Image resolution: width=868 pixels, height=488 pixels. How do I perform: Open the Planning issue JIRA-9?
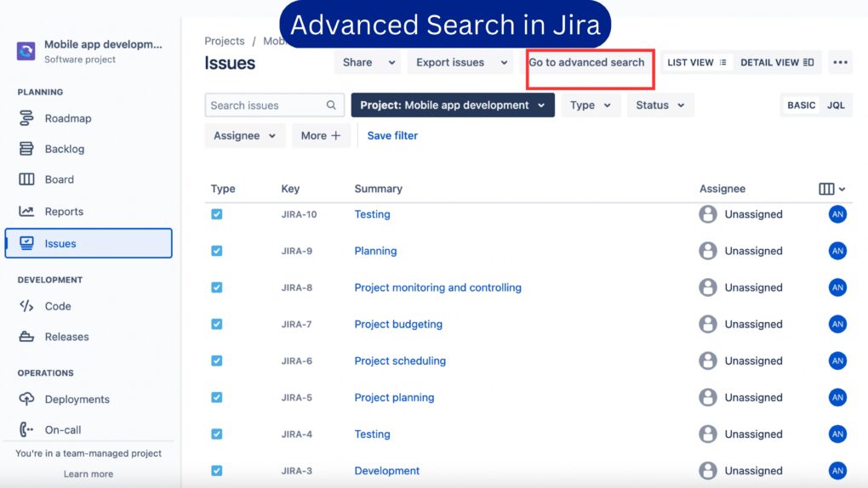pos(375,251)
